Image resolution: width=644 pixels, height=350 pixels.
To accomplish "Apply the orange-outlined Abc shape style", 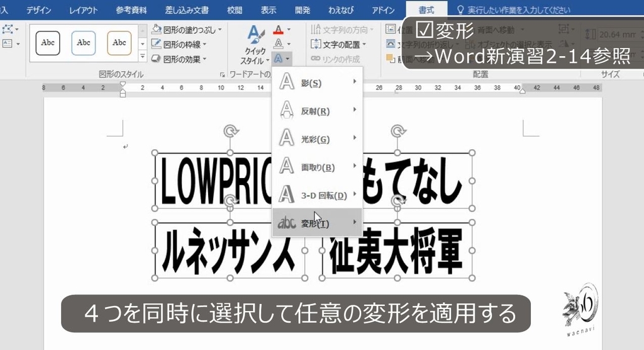I will (119, 43).
